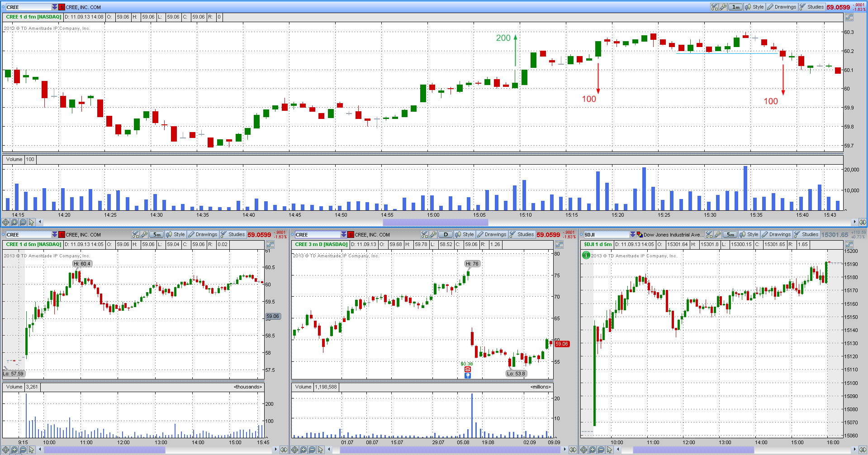Viewport: 868px width, 455px height.
Task: Open the Studies menu of the $DJI chart
Action: (x=806, y=234)
